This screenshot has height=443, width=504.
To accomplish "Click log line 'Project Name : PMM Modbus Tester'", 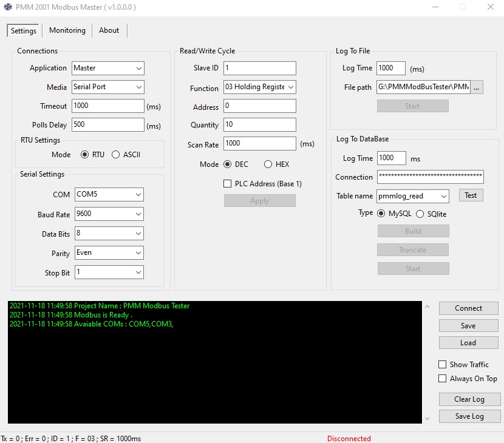I will [x=100, y=306].
